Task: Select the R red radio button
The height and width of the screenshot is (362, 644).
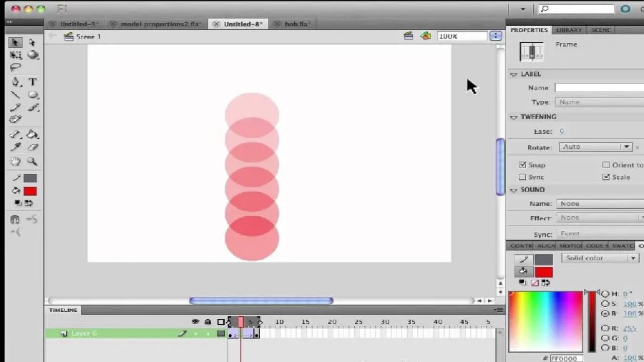Action: pyautogui.click(x=605, y=328)
